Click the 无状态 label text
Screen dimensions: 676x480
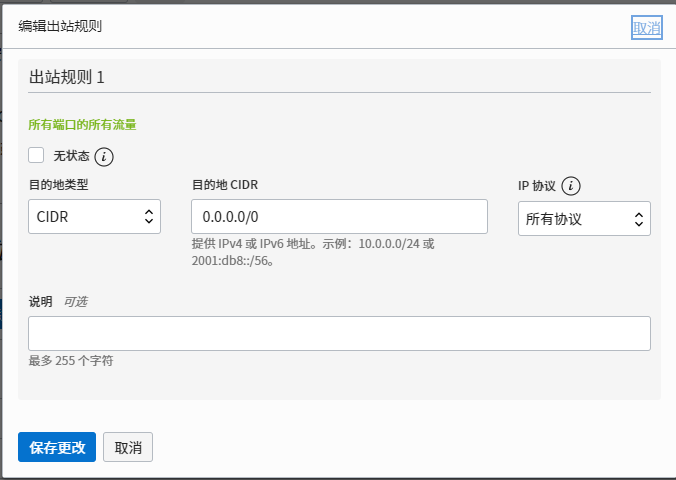(72, 156)
